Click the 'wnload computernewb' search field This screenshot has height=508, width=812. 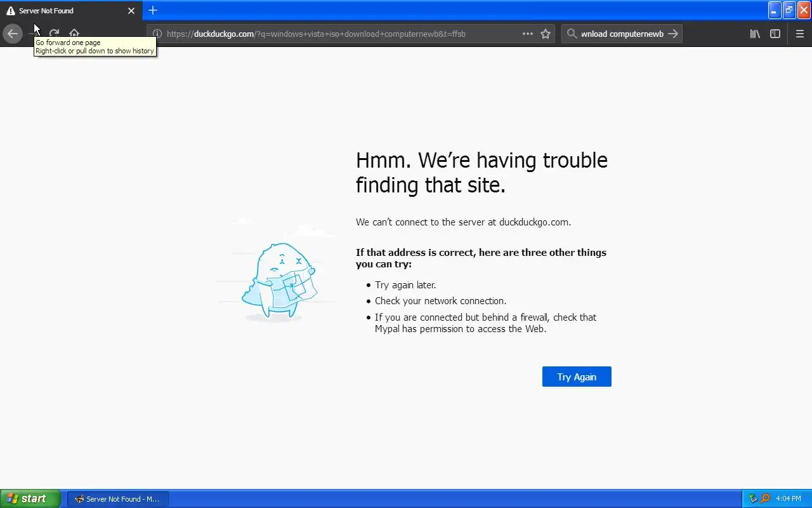[x=622, y=34]
